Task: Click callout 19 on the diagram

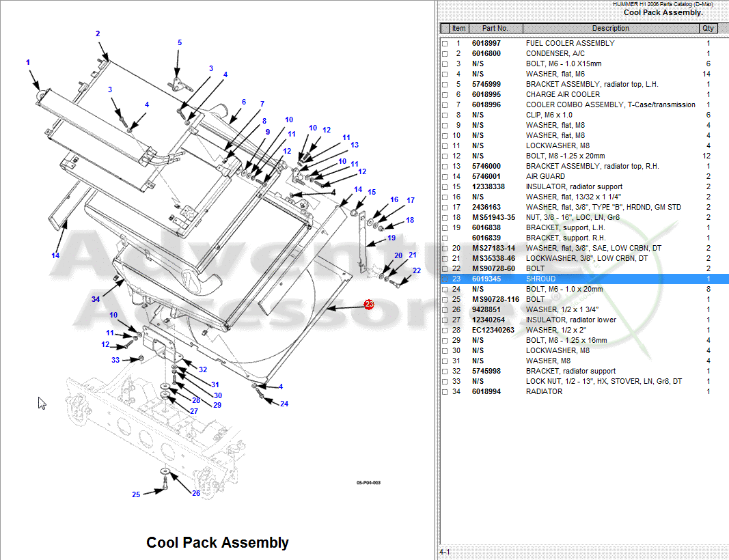Action: (x=391, y=238)
